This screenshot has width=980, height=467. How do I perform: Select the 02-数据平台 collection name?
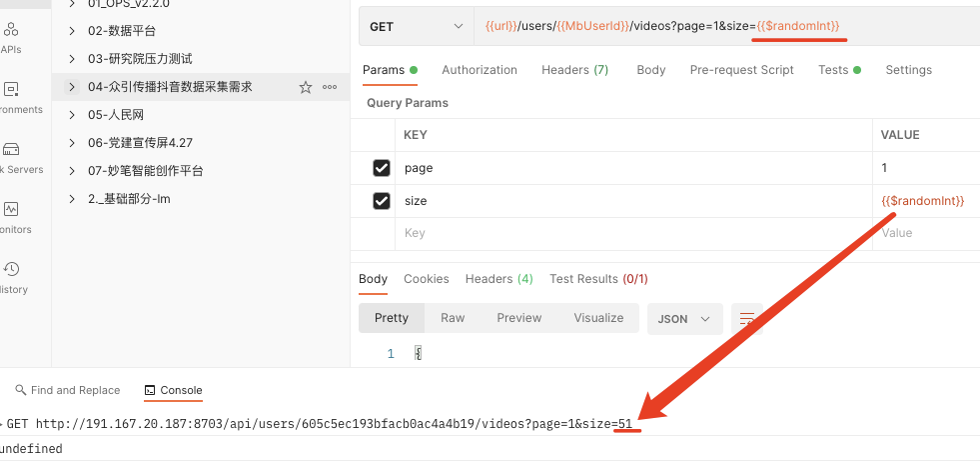click(x=122, y=31)
